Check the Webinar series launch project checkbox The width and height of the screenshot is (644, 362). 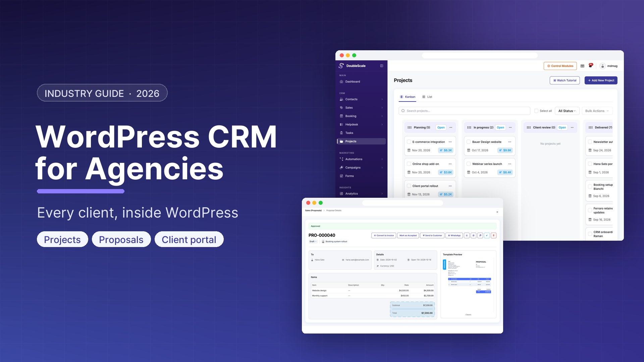coord(469,164)
